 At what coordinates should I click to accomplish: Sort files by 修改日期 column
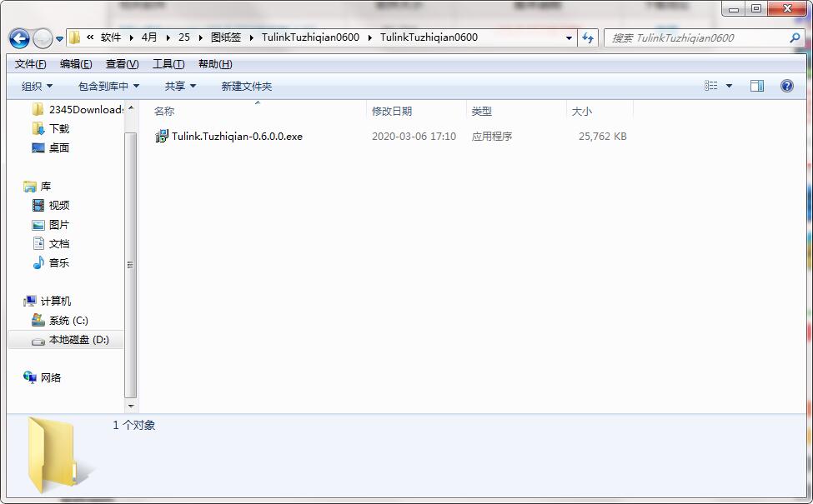[392, 111]
